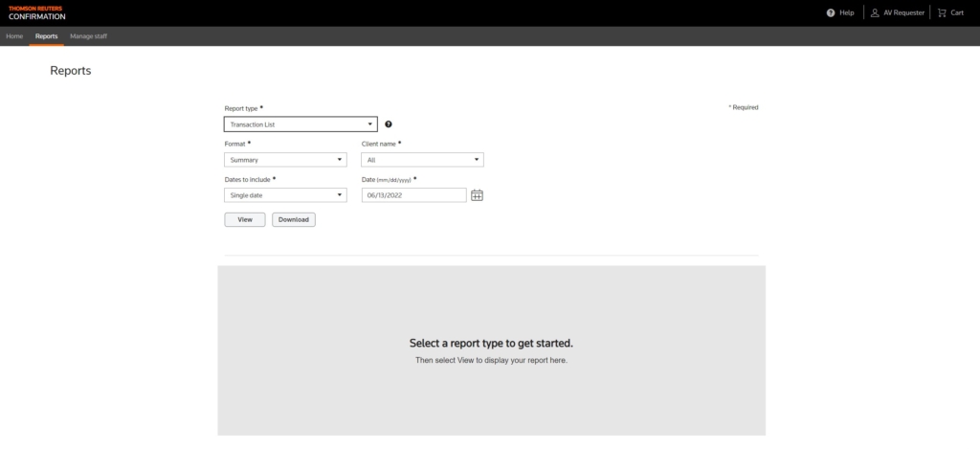Open the shopping cart icon
Viewport: 980px width, 449px height.
[942, 12]
